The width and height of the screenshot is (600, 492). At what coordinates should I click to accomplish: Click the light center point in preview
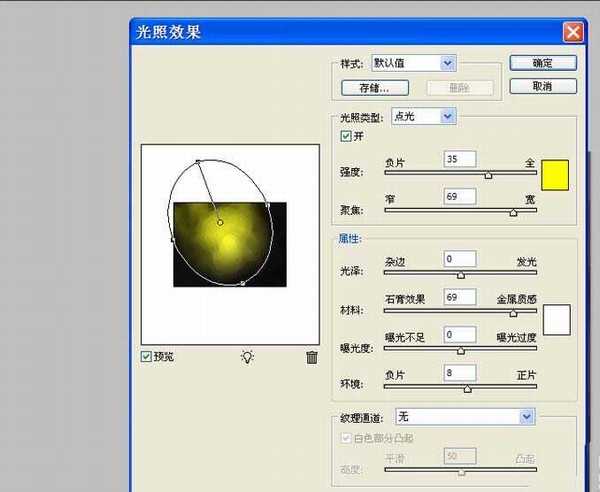coord(220,221)
